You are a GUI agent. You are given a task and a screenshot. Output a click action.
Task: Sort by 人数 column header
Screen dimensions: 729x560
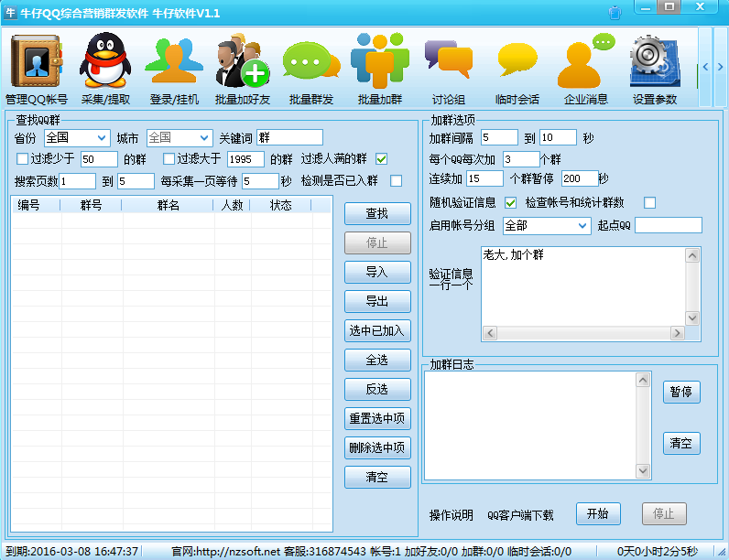point(232,205)
